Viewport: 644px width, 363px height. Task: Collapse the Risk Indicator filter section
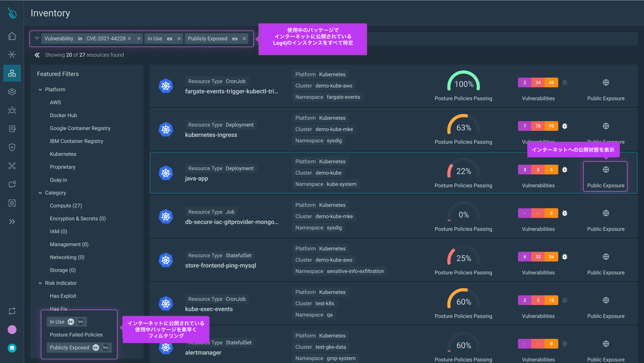[41, 283]
